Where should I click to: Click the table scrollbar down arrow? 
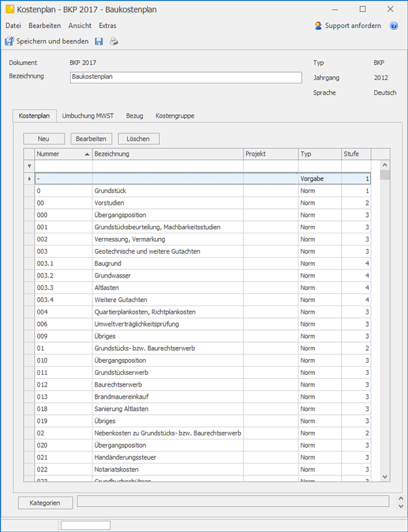[x=385, y=477]
